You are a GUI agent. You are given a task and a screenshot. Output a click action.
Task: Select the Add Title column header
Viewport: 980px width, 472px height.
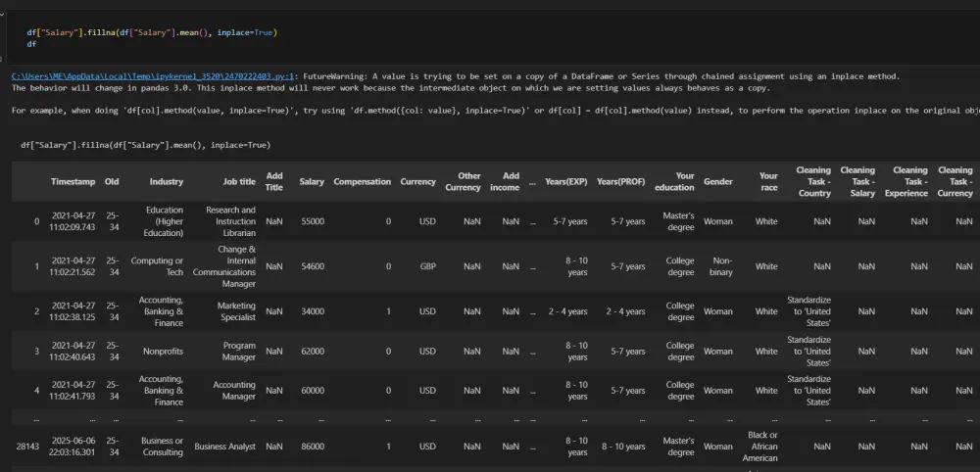(274, 182)
